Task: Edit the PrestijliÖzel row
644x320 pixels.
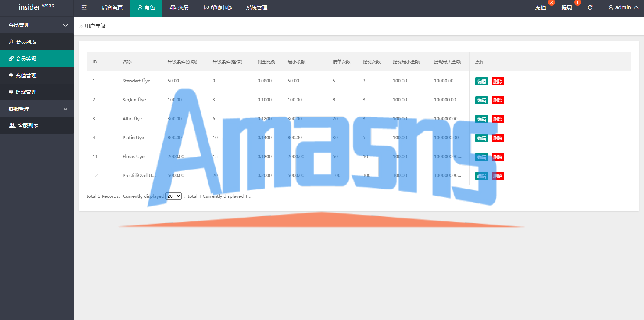Action: pyautogui.click(x=482, y=176)
